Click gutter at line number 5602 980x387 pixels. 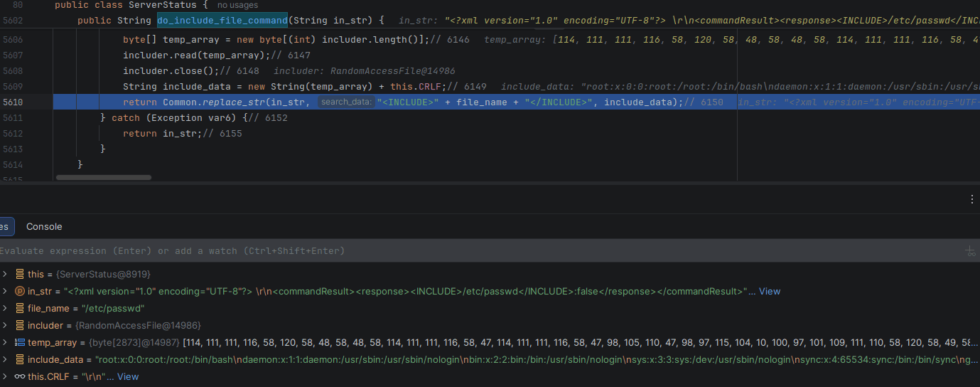click(13, 20)
